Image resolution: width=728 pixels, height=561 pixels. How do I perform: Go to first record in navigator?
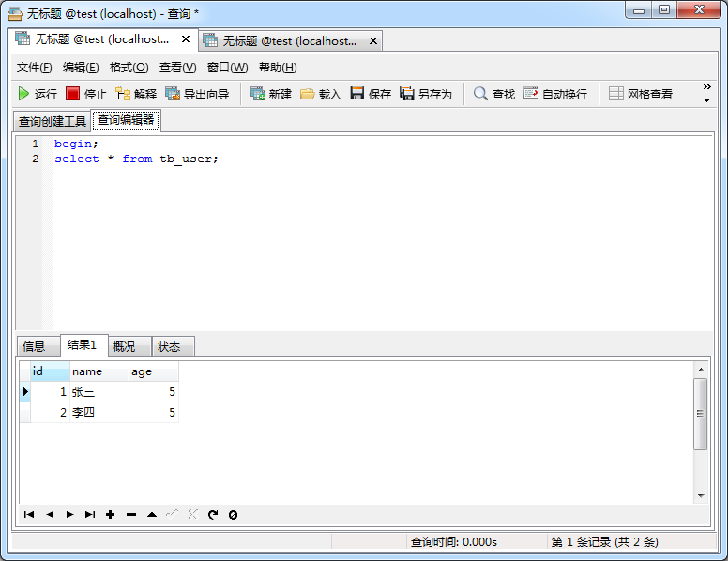click(29, 514)
